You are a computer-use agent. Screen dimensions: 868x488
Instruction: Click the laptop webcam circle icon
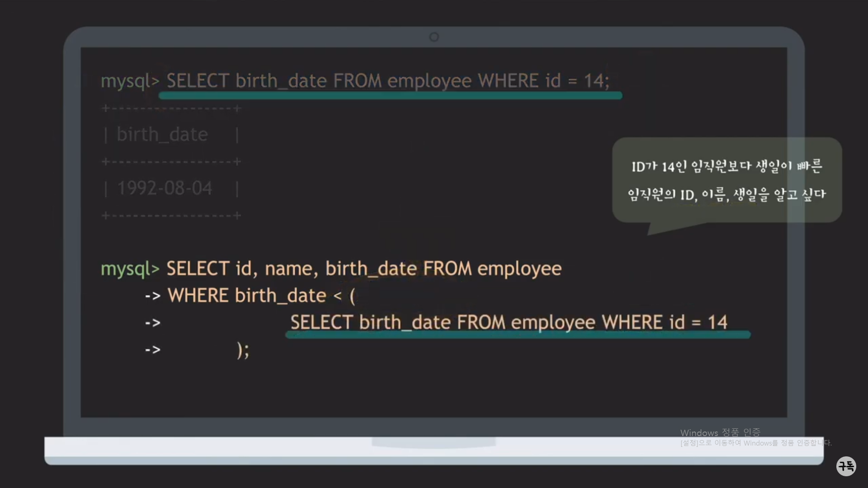(434, 37)
